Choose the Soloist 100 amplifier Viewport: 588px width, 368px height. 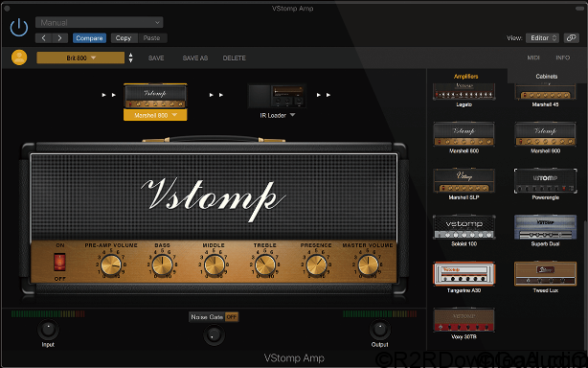point(464,231)
